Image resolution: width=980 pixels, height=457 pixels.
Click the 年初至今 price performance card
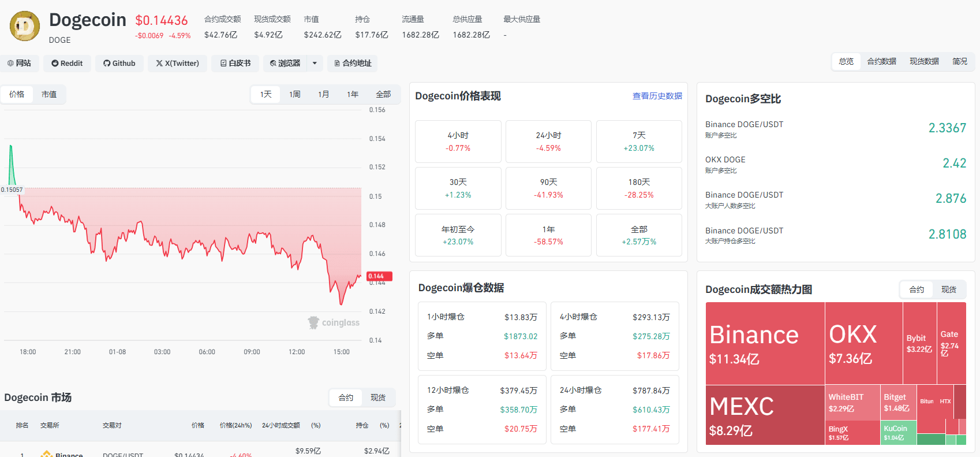[458, 235]
